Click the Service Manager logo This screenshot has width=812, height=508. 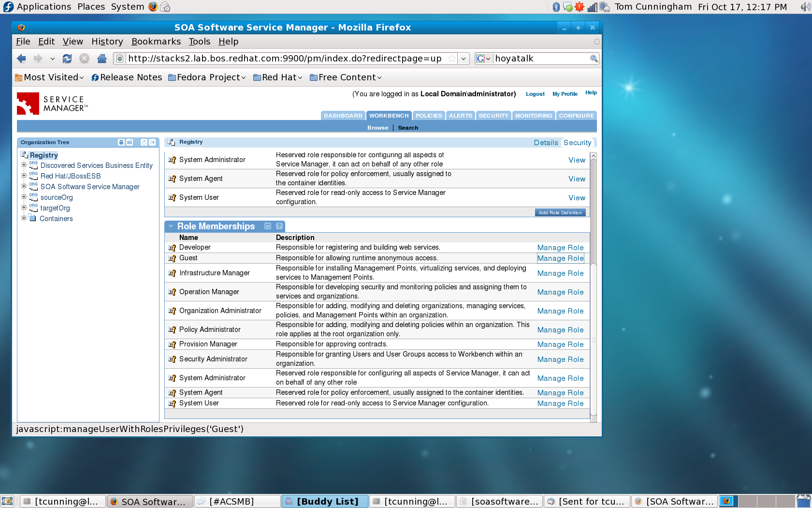53,104
